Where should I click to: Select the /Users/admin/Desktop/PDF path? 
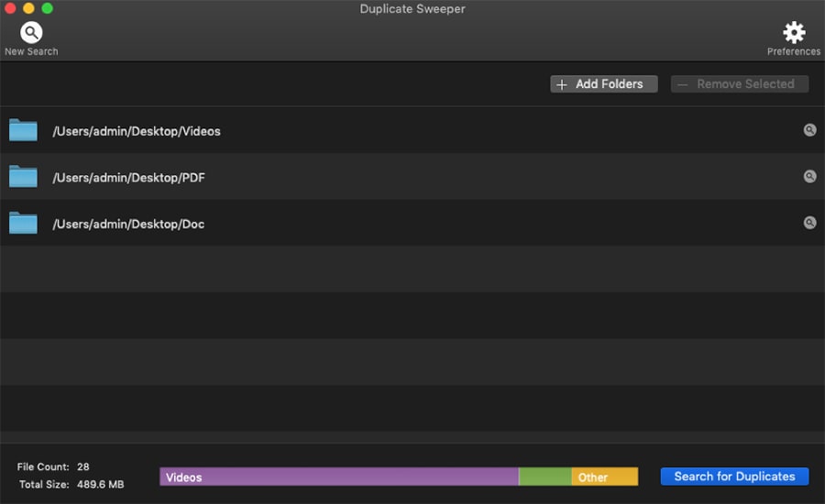tap(128, 178)
